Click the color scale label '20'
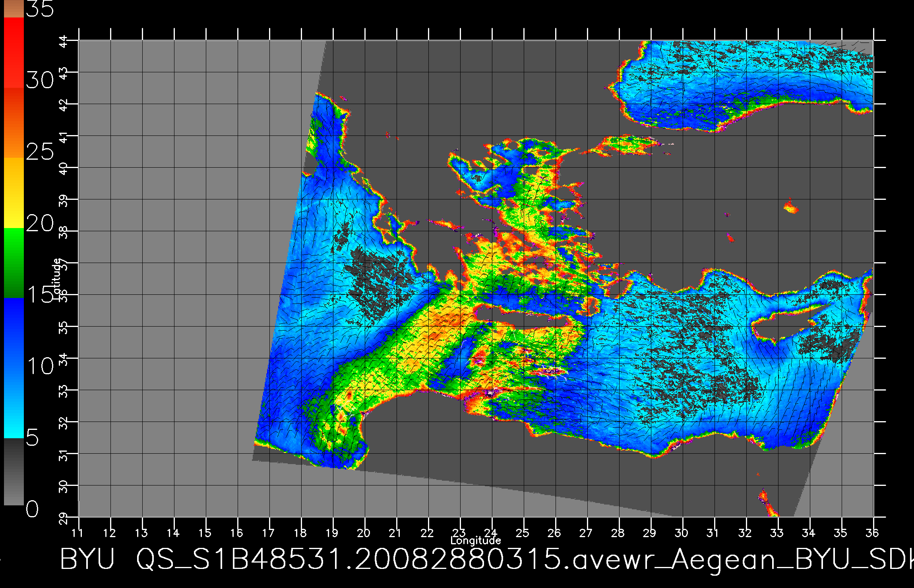Screen dimensions: 914x588 click(40, 223)
